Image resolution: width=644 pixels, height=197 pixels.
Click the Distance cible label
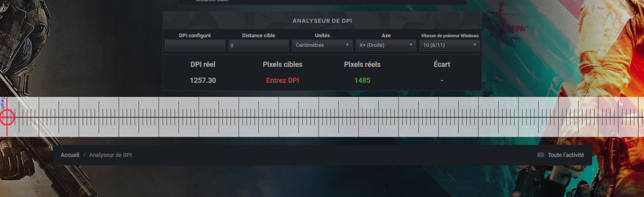coord(259,36)
